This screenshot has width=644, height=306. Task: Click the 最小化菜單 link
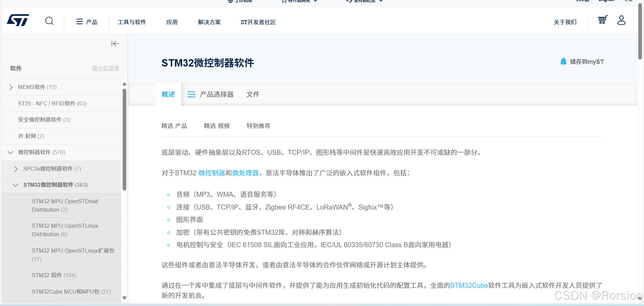point(106,68)
